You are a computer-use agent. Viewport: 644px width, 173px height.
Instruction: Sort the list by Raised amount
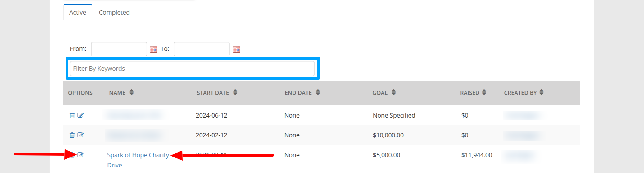[x=484, y=92]
